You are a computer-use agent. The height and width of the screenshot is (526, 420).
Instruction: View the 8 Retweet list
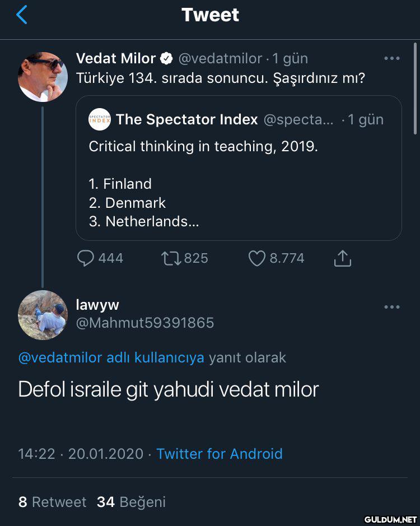coord(52,502)
